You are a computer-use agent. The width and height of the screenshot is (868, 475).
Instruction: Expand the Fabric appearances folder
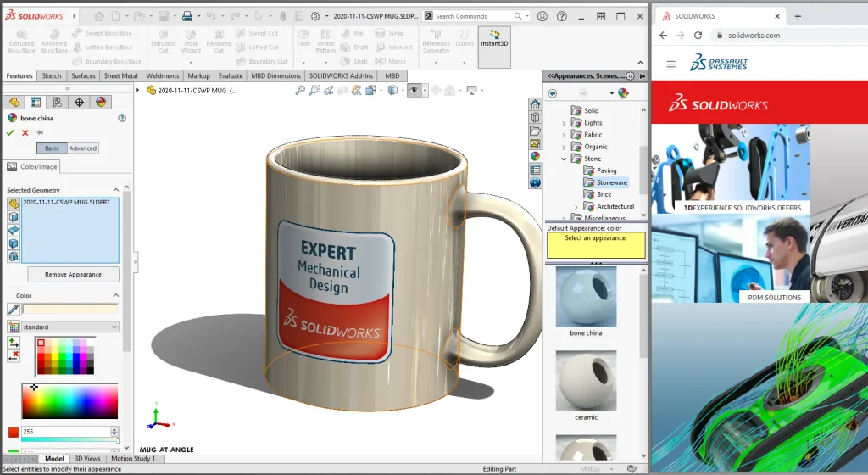(x=565, y=135)
